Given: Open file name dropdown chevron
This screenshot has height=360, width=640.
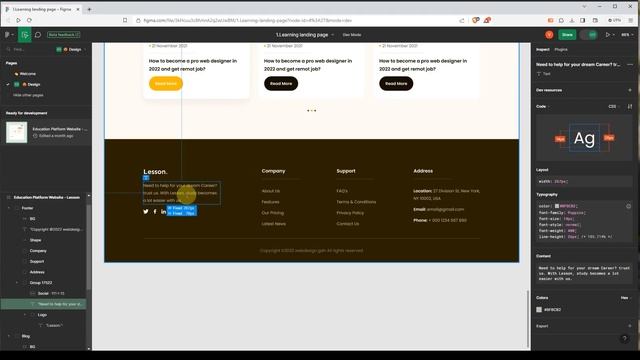Looking at the screenshot, I should [x=333, y=35].
